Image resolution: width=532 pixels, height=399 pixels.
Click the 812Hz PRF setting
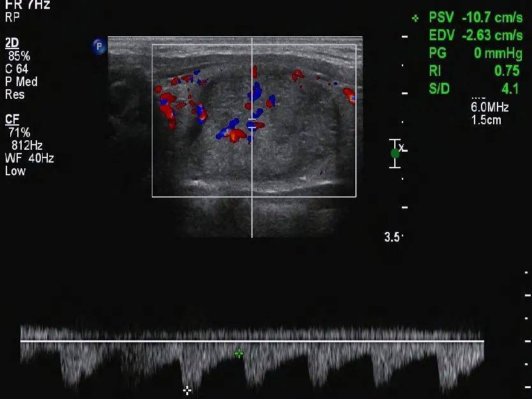tap(27, 145)
